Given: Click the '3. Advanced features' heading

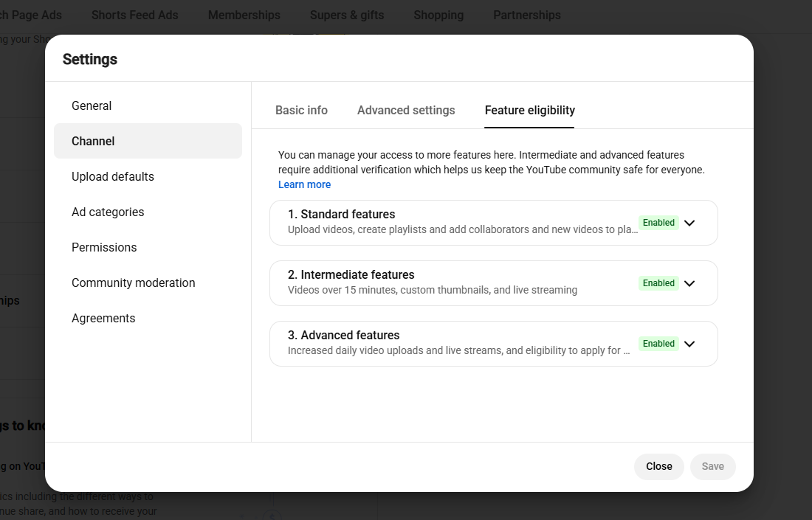Looking at the screenshot, I should click(x=344, y=336).
